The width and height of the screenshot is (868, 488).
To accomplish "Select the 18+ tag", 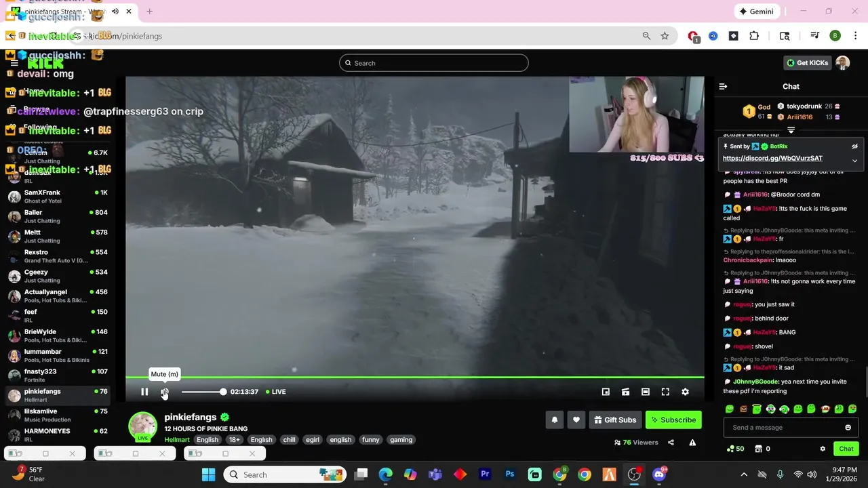I will (x=235, y=440).
